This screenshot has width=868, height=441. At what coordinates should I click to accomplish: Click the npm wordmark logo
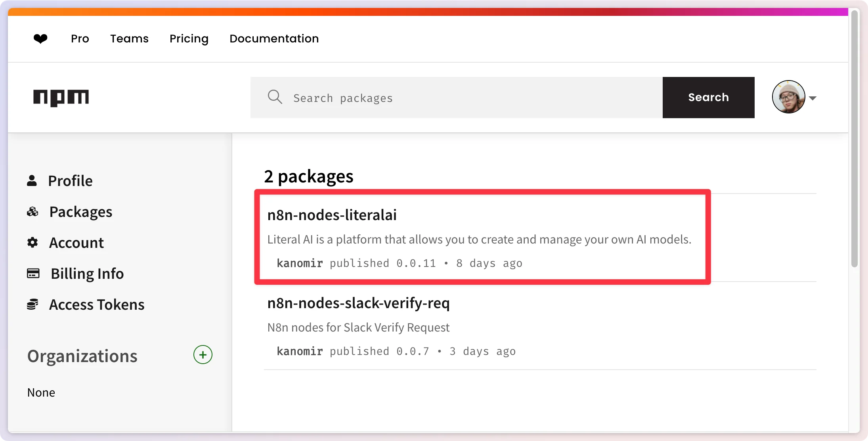coord(61,97)
